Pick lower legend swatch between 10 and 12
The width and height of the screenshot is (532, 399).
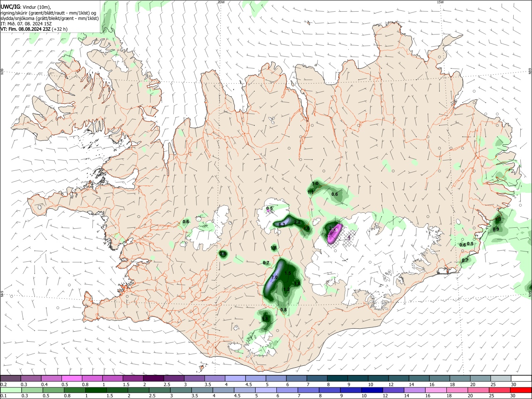point(372,390)
